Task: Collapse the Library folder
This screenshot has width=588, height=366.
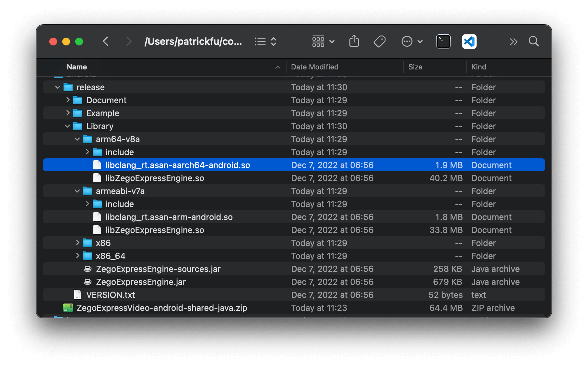Action: pos(67,126)
